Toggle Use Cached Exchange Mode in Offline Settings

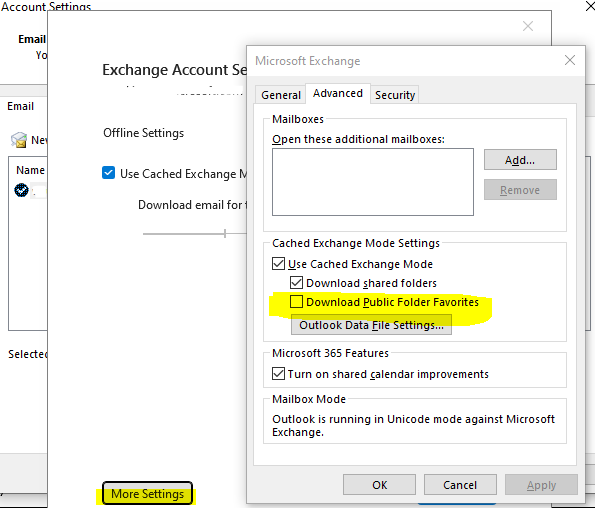click(109, 173)
